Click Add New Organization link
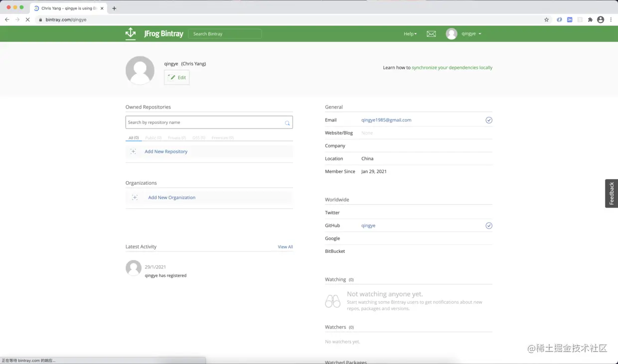The image size is (618, 364). [x=172, y=198]
